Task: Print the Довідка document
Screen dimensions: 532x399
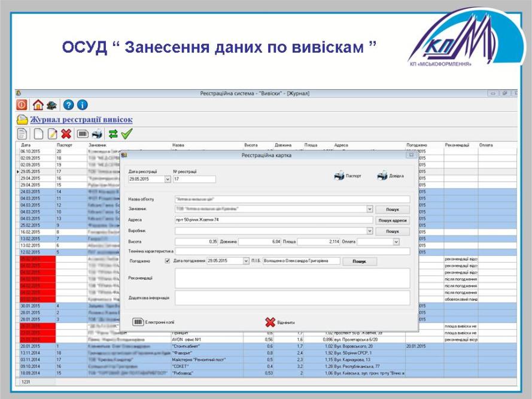Action: (390, 176)
